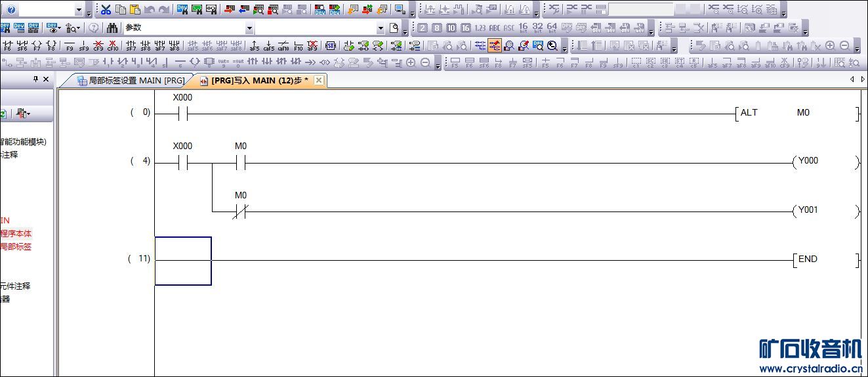Click the binoculars find device icon

(x=112, y=28)
